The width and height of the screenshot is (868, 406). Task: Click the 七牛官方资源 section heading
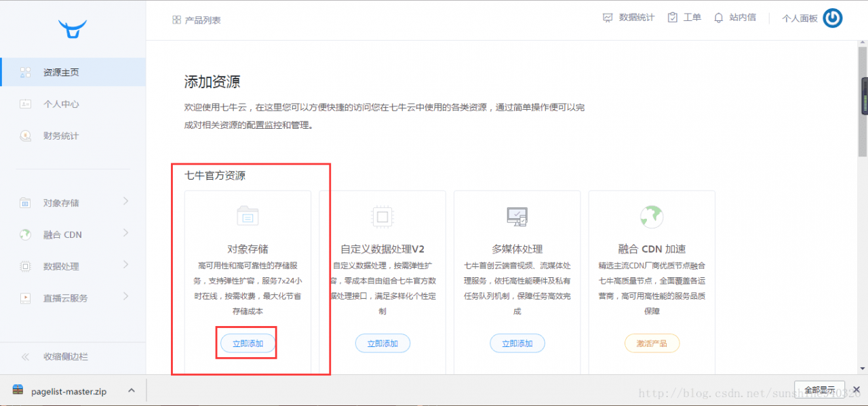215,176
